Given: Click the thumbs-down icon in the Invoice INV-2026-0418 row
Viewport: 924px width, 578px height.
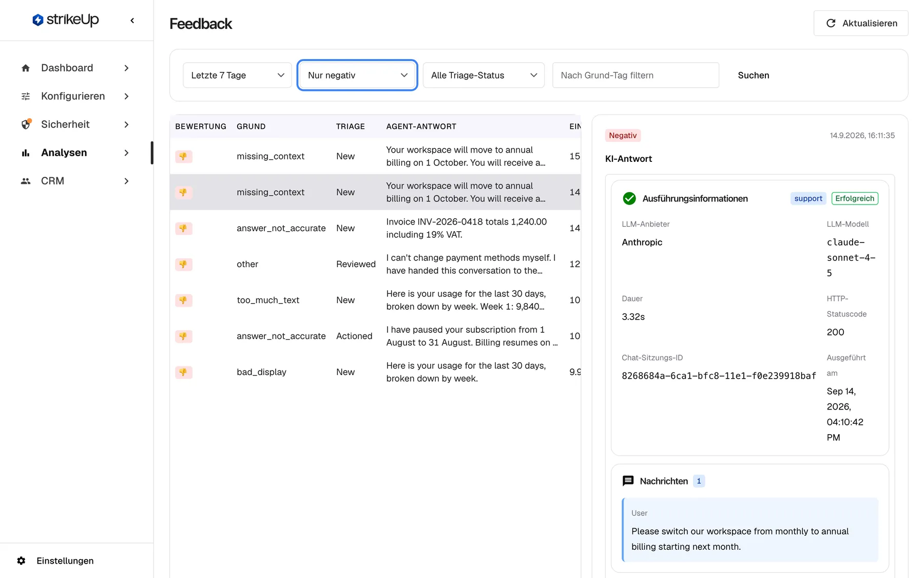Looking at the screenshot, I should pos(184,228).
